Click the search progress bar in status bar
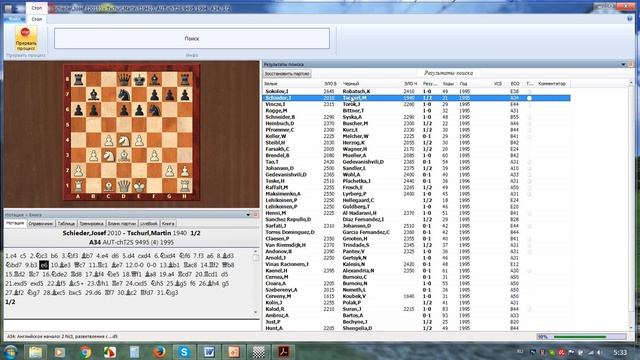 pos(582,337)
